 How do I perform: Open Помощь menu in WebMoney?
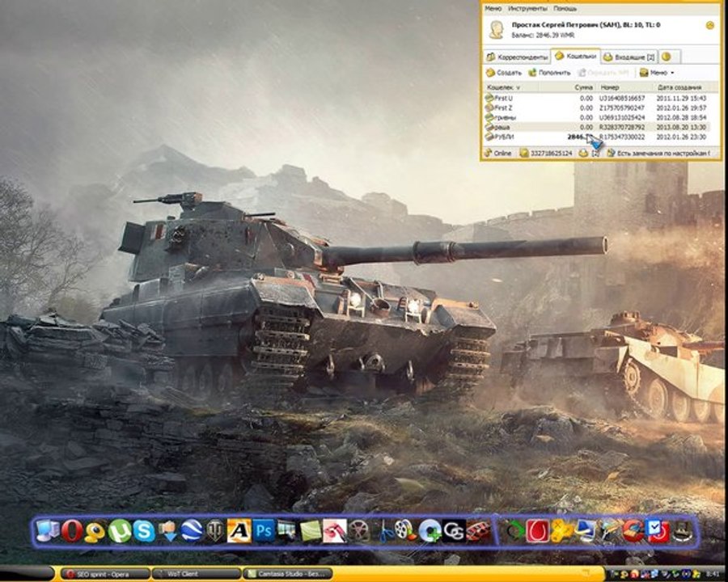565,8
